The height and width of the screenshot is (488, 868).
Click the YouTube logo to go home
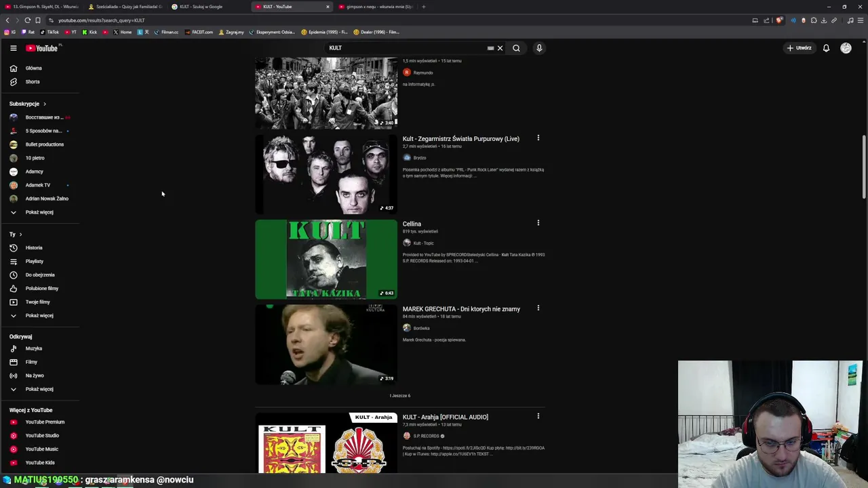pos(42,48)
